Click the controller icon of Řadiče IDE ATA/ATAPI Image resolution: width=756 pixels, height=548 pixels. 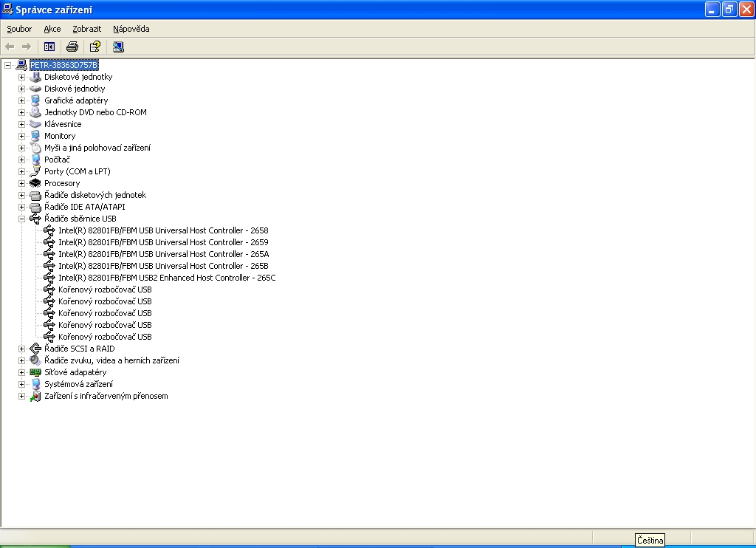point(35,207)
